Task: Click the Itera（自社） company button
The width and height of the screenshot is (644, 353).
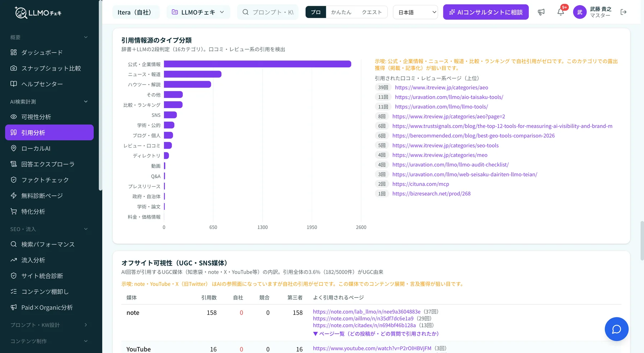Action: click(136, 12)
